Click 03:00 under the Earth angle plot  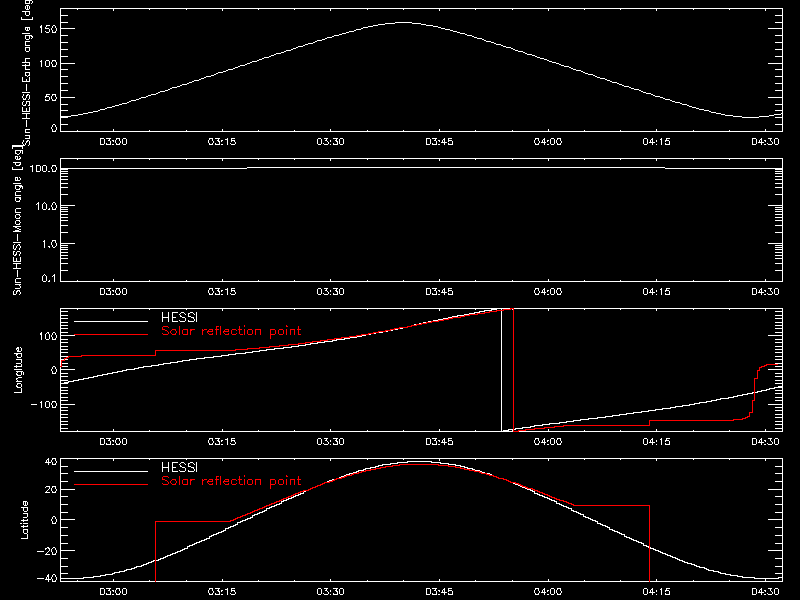point(113,142)
